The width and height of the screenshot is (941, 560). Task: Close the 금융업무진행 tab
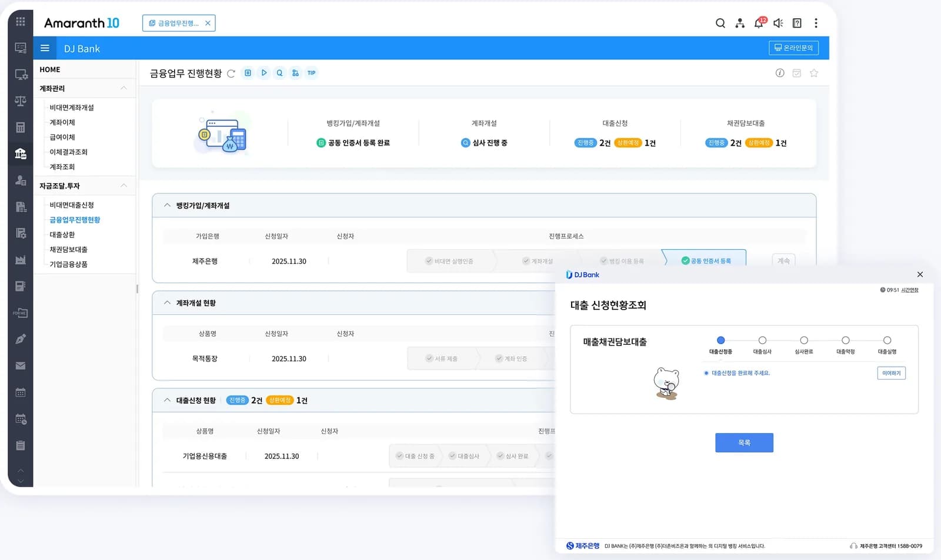(x=208, y=23)
